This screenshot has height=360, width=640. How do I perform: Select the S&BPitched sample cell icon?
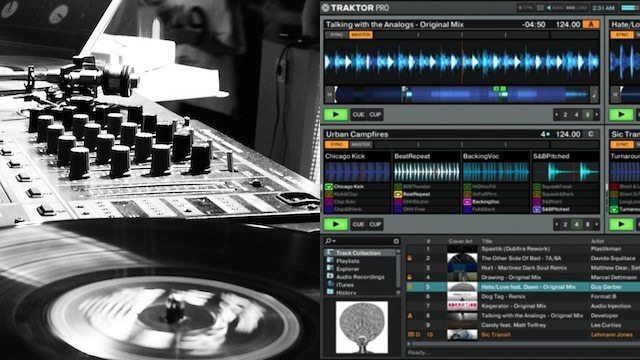click(537, 209)
